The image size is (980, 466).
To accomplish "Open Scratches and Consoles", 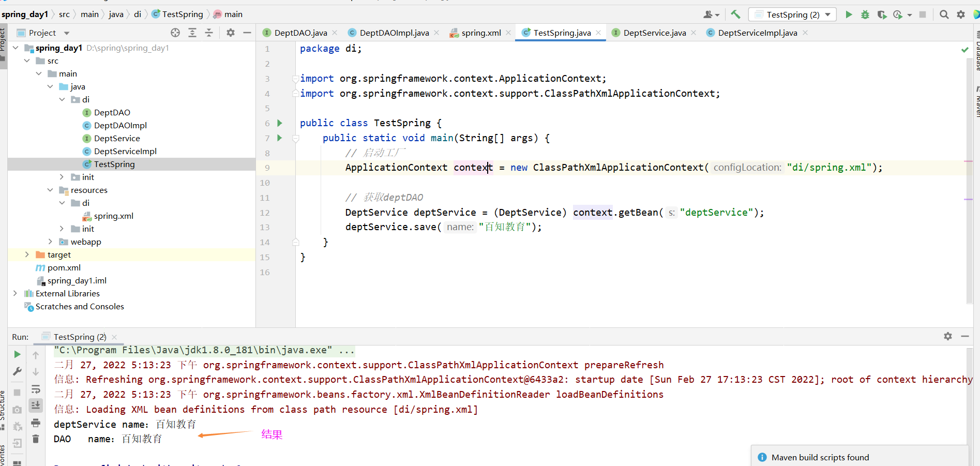I will (80, 306).
